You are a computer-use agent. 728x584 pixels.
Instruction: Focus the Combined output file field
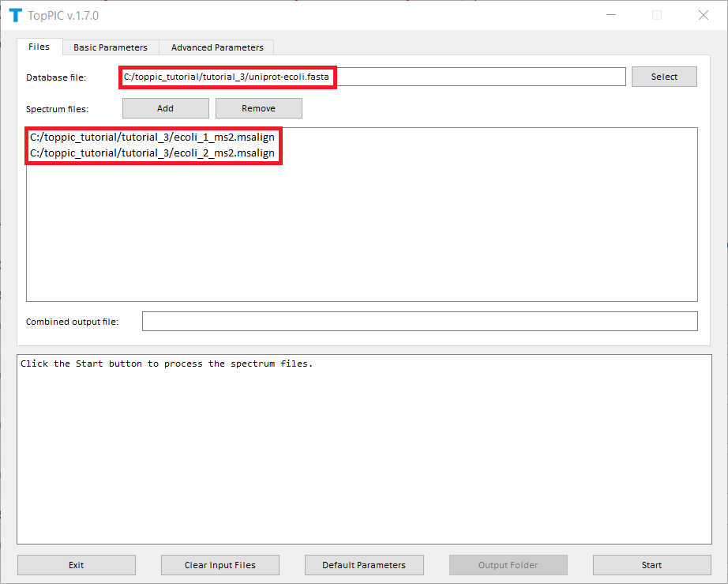[419, 322]
